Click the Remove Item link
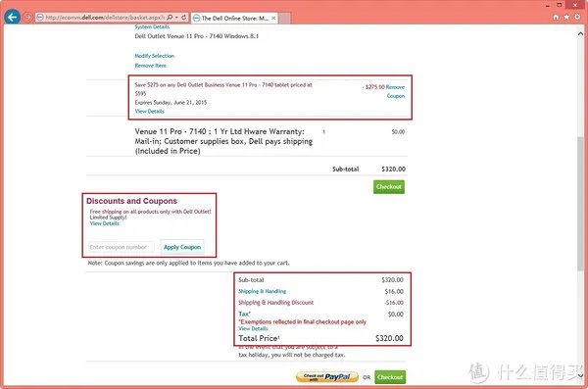This screenshot has height=389, width=588. pos(150,66)
